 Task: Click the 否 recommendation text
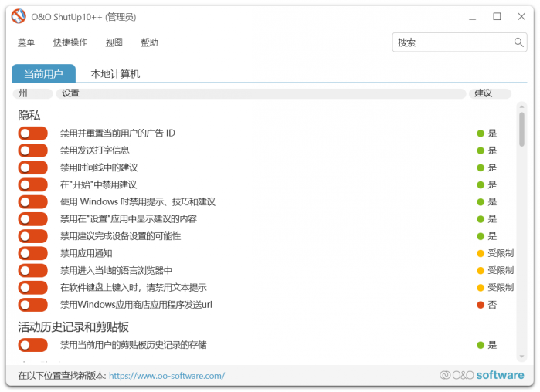click(x=492, y=305)
